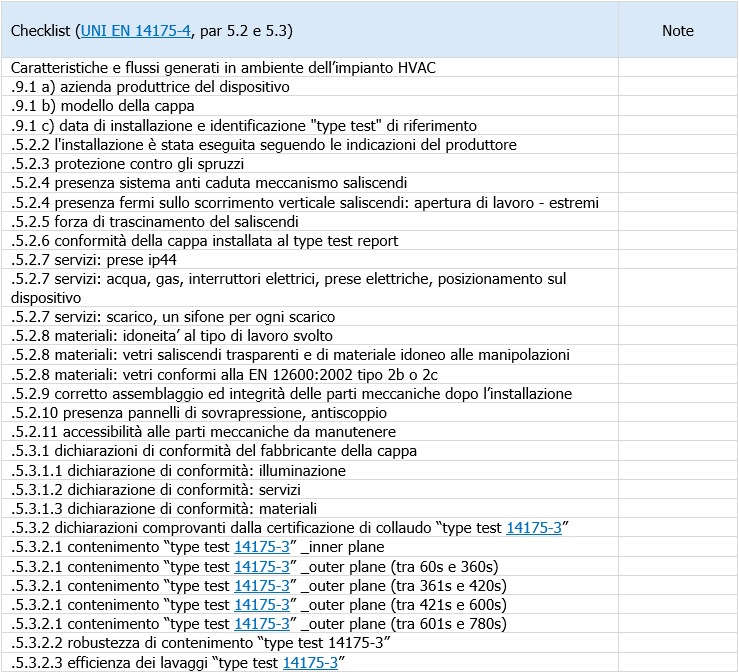739x672 pixels.
Task: Click Note cell beside modello della cappa
Action: (x=677, y=106)
